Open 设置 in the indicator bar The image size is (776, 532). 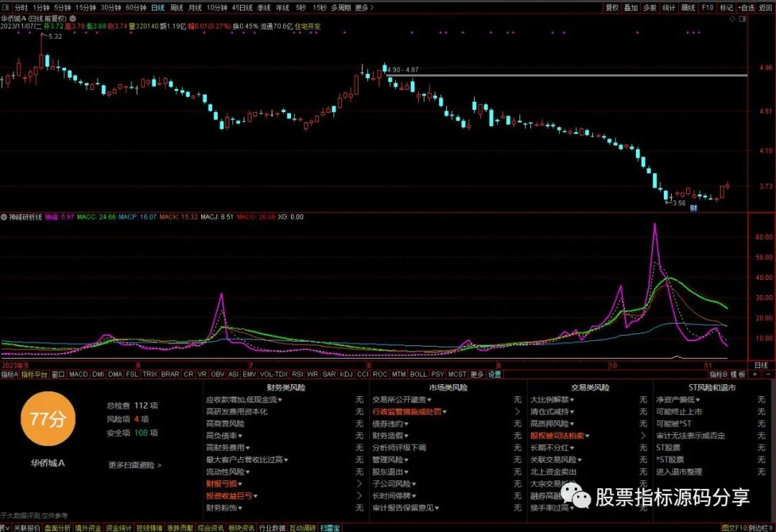[495, 374]
